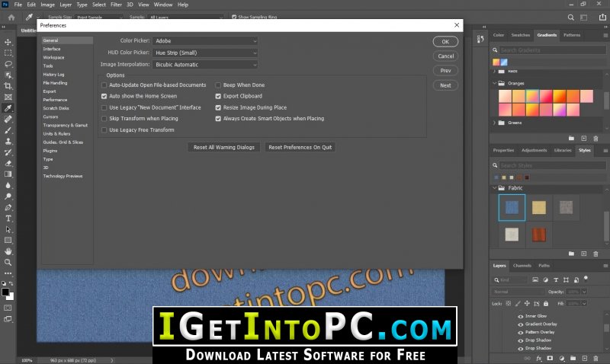Click the layer effects fx icon
This screenshot has width=610, height=364.
click(x=539, y=359)
